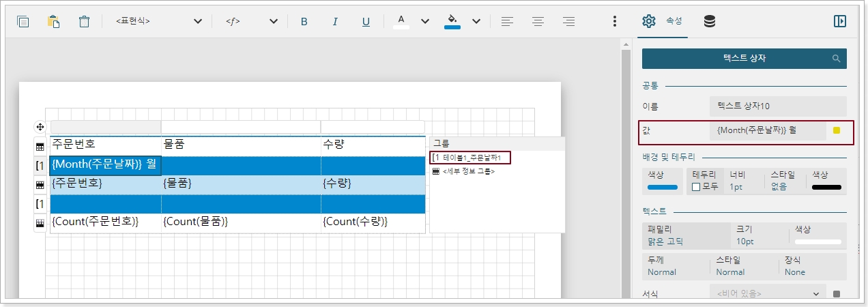The image size is (868, 307).
Task: Open the <표현식> dropdown
Action: pyautogui.click(x=158, y=21)
